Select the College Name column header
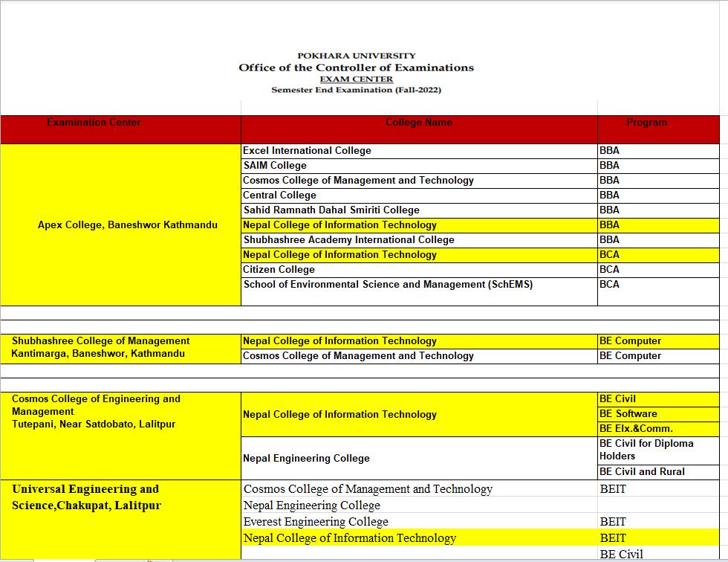This screenshot has width=728, height=562. 419,123
